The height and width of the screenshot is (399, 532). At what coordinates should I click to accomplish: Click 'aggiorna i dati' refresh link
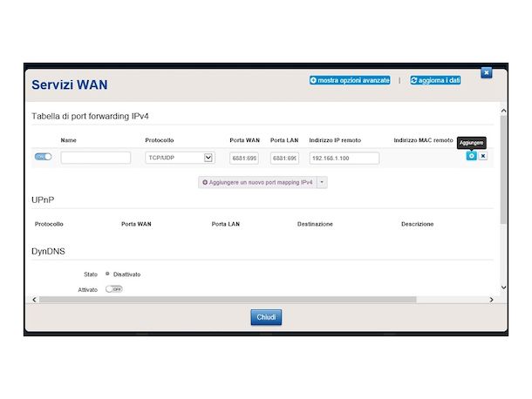tap(435, 80)
